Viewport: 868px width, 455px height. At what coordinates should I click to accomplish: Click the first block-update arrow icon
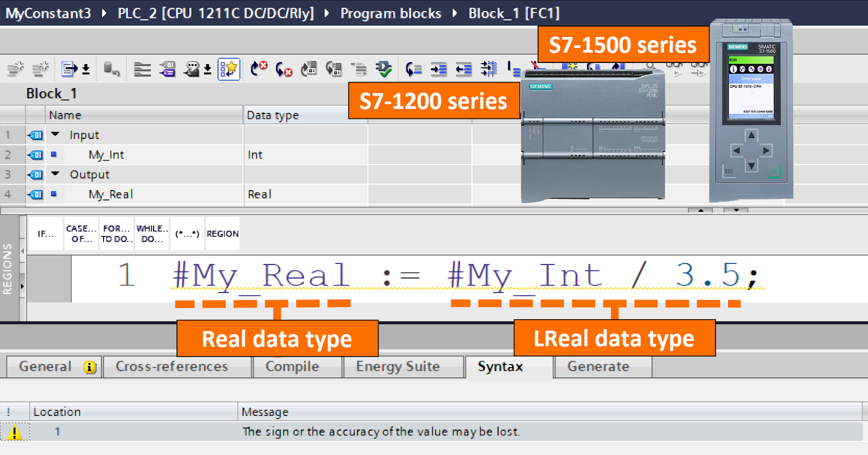pos(309,69)
